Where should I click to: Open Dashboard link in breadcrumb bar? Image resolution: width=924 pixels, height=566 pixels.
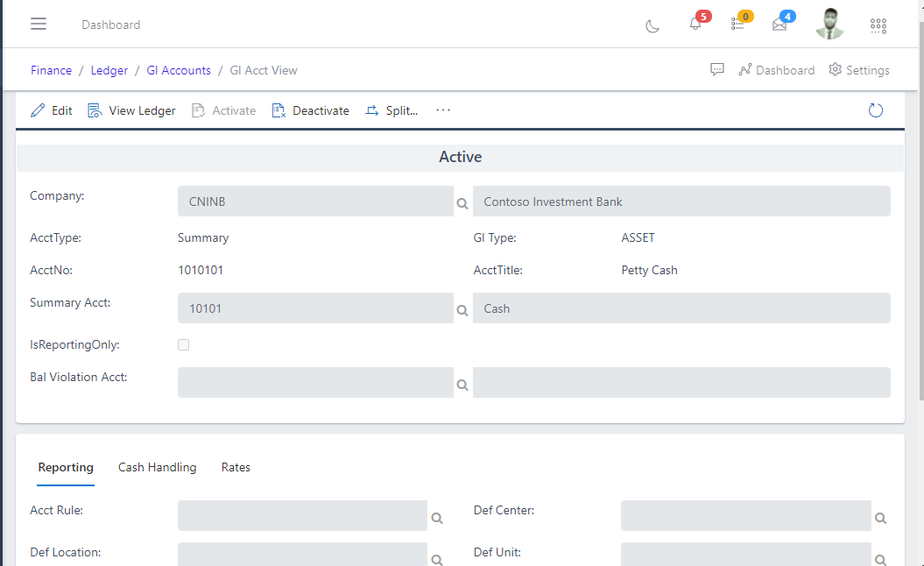pos(777,70)
